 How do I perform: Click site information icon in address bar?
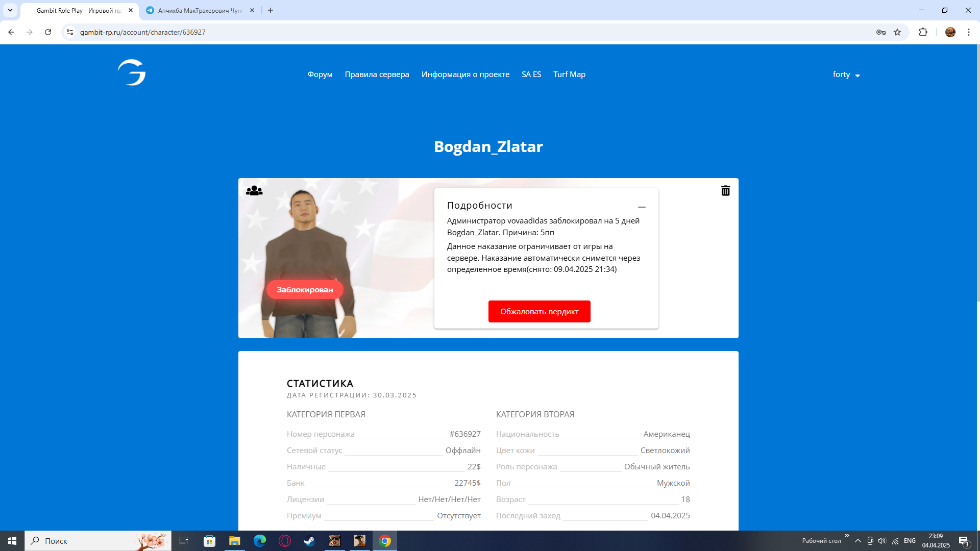coord(70,32)
